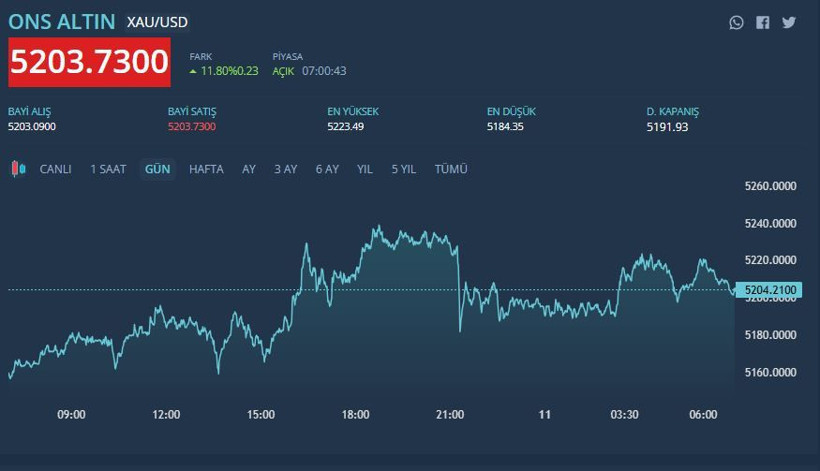Select the 5 YIL range
Image resolution: width=820 pixels, height=471 pixels.
click(403, 169)
